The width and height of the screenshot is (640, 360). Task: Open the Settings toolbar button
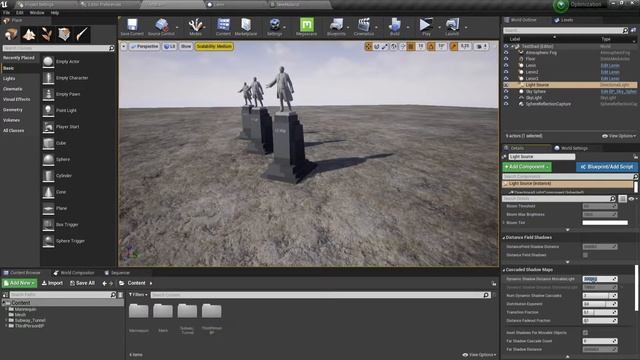point(275,27)
